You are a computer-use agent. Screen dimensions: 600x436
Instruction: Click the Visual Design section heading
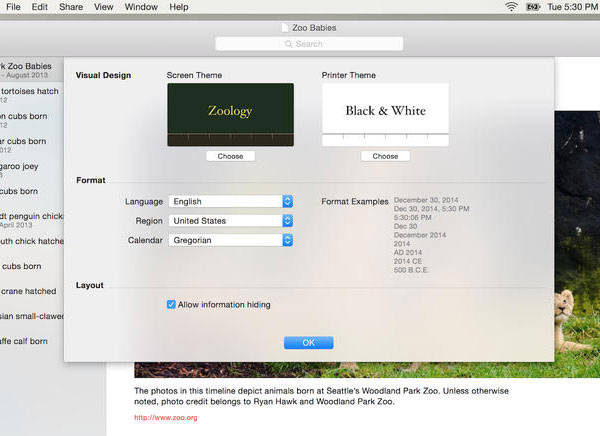tap(103, 75)
